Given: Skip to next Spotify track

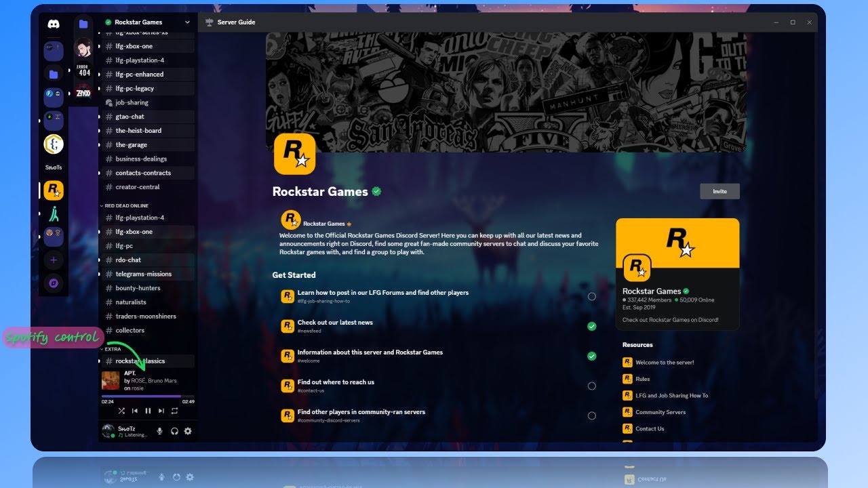Looking at the screenshot, I should [x=161, y=411].
